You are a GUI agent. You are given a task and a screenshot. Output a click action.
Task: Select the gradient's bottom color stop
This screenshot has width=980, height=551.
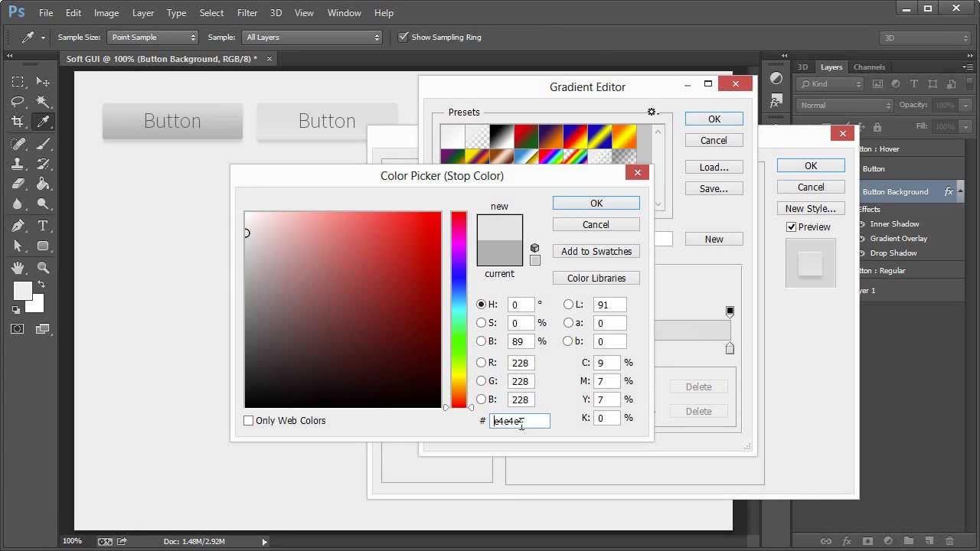point(730,348)
